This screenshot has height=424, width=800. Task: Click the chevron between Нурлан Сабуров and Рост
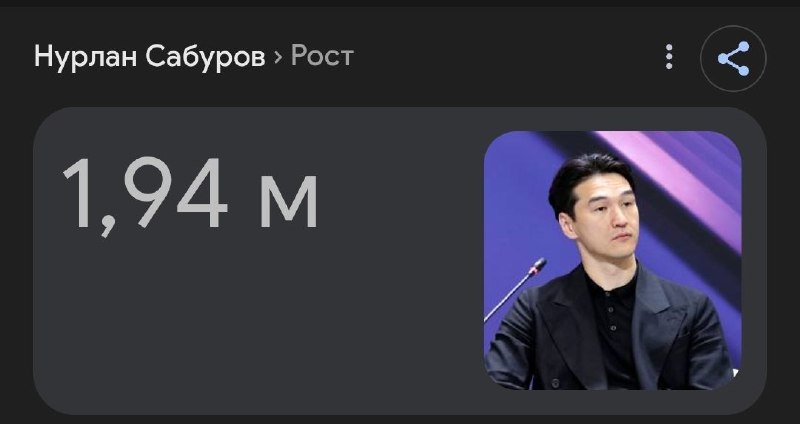(x=278, y=56)
